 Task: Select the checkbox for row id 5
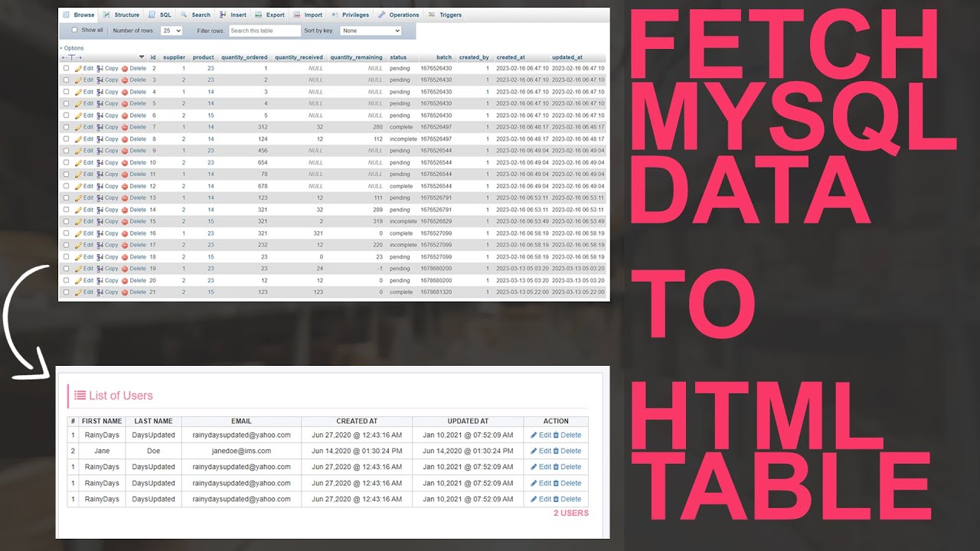pyautogui.click(x=66, y=103)
